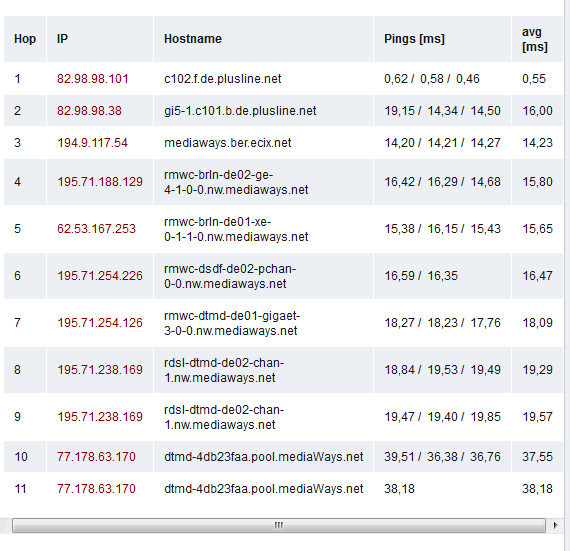Click average value 0,55
The height and width of the screenshot is (551, 570).
[x=534, y=79]
